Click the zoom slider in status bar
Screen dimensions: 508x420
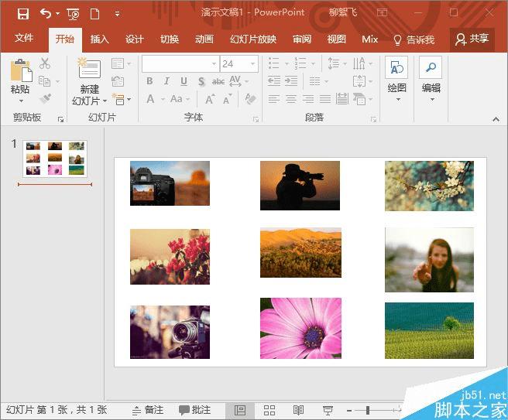point(369,410)
